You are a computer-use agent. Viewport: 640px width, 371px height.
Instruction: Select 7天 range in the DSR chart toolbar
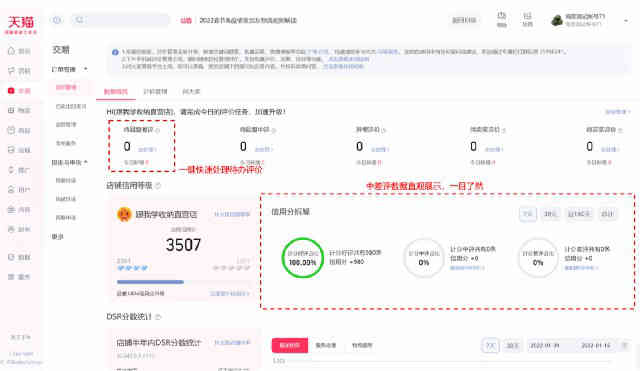pos(490,346)
